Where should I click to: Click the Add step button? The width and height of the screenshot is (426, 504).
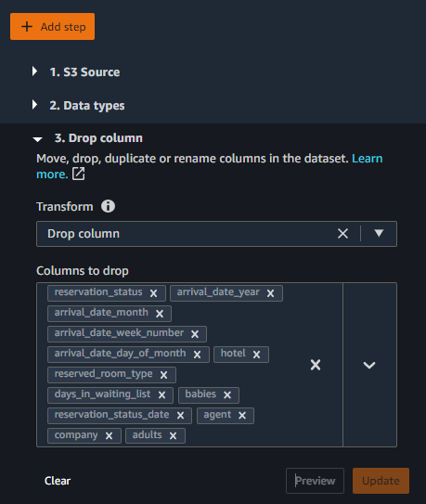[x=52, y=27]
